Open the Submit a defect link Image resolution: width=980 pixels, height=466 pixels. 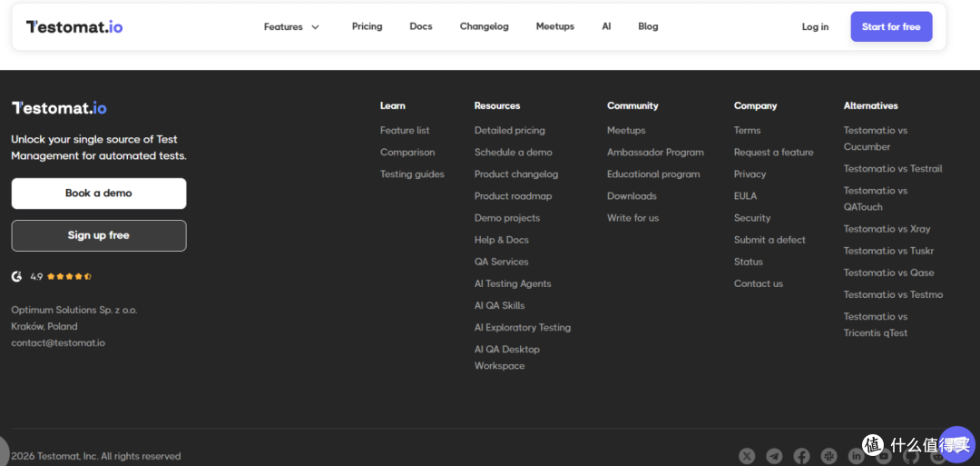tap(769, 240)
